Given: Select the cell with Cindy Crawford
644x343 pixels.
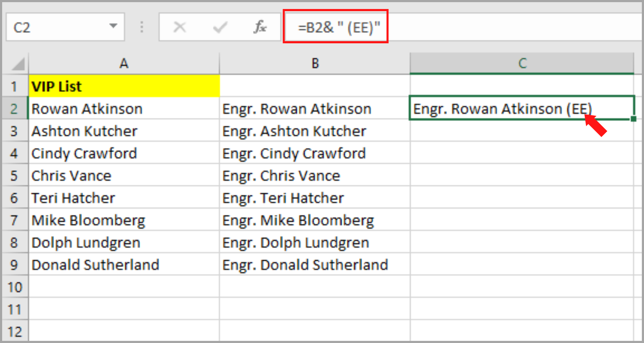Looking at the screenshot, I should 125,153.
